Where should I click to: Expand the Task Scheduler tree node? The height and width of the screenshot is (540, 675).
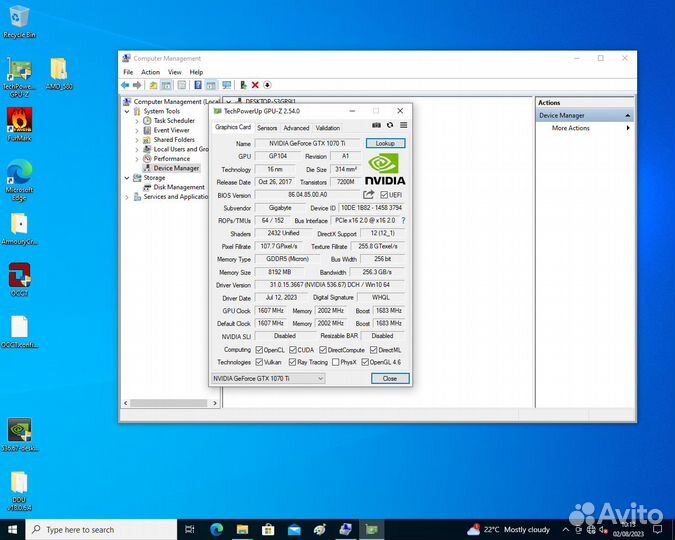coord(138,121)
